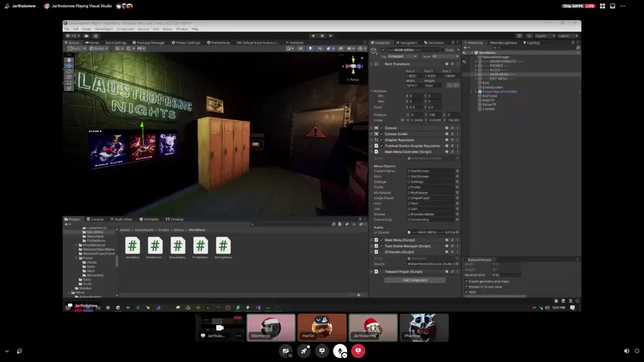
Task: Click red disconnect call button
Action: click(358, 351)
